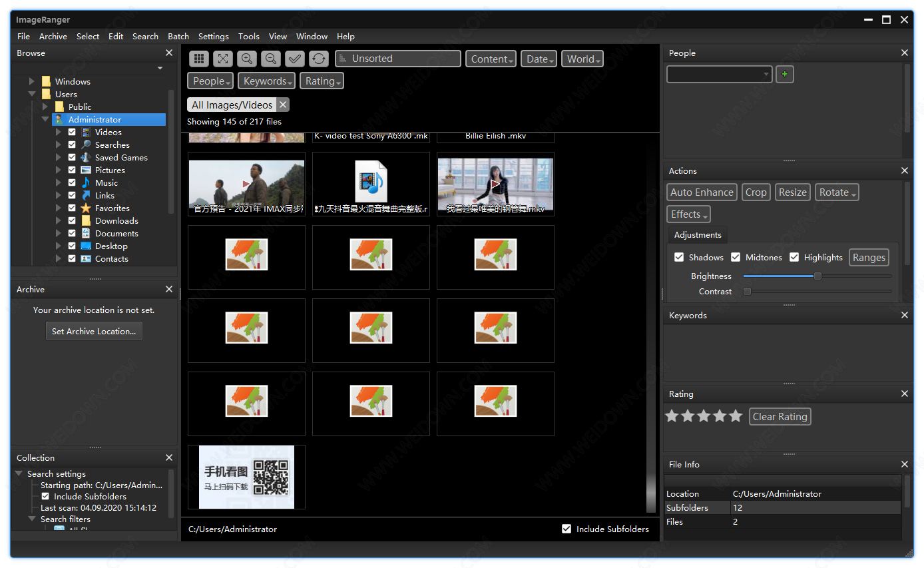Zoom out with the magnifier minus icon
The height and width of the screenshot is (568, 924).
point(271,59)
